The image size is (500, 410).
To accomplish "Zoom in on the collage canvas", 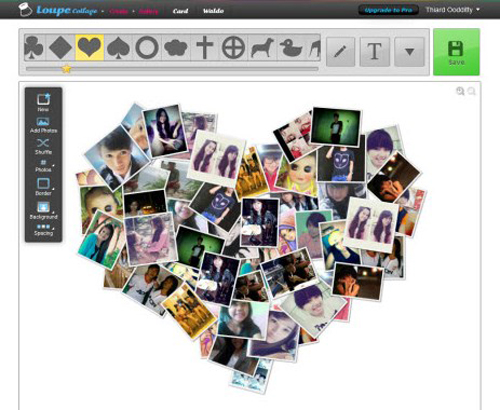I will [460, 91].
